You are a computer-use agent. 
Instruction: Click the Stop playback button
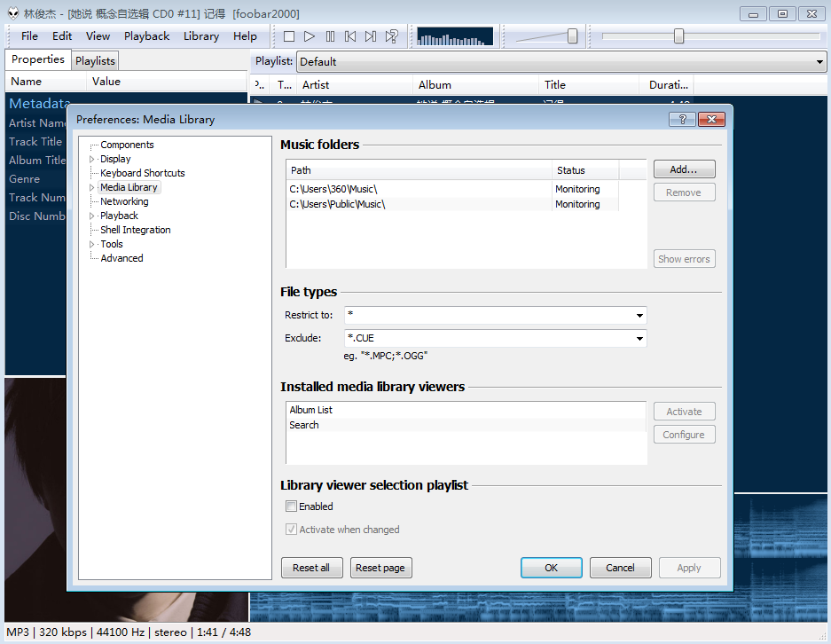coord(289,36)
